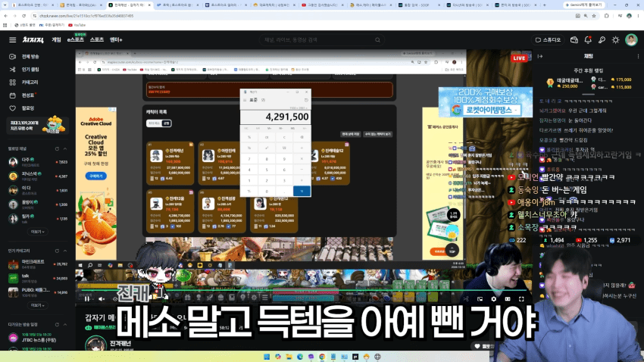Open the talk category
The image size is (644, 362).
[37, 278]
